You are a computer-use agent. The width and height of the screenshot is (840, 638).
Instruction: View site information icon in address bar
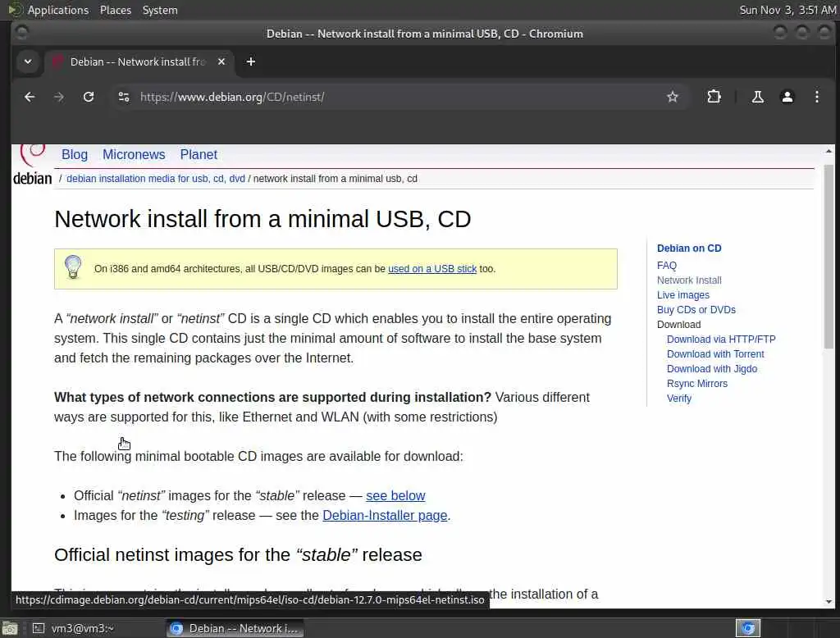point(124,97)
